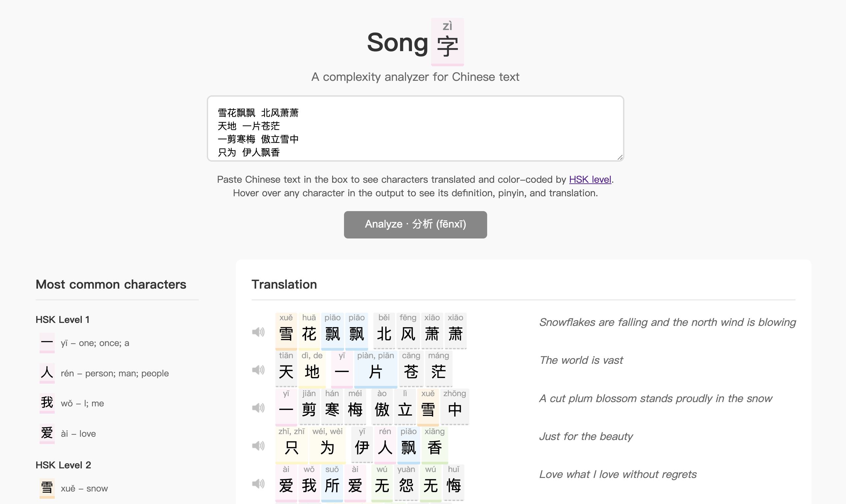
Task: Select the 香 character tile
Action: 434,448
